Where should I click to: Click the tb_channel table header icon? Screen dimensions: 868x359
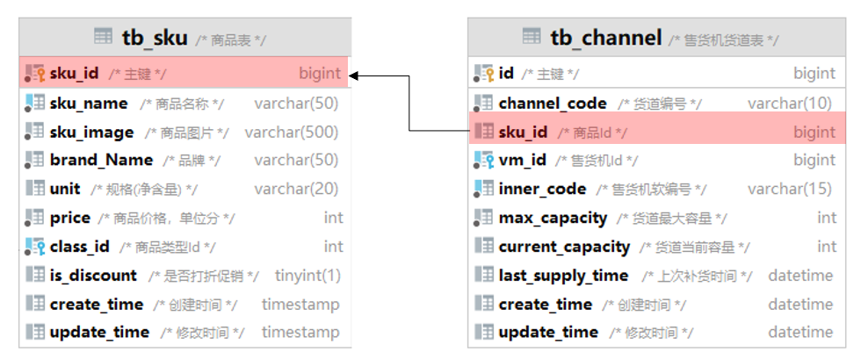coord(532,36)
